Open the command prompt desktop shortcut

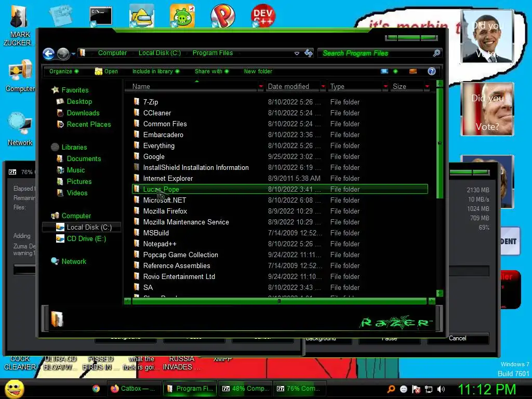click(101, 16)
